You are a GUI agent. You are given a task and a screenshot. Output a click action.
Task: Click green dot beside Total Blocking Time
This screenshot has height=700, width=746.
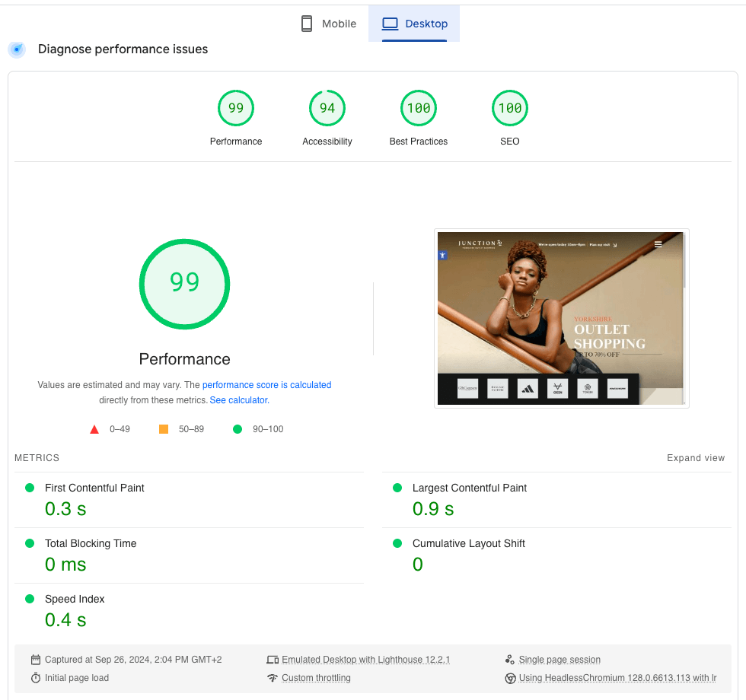point(30,543)
